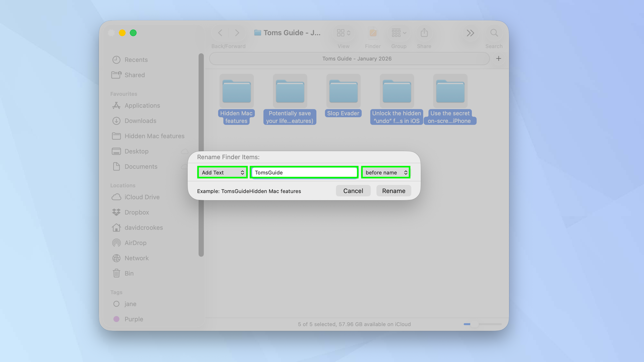Open Search from the toolbar magnifier icon
Viewport: 644px width, 362px height.
[494, 32]
